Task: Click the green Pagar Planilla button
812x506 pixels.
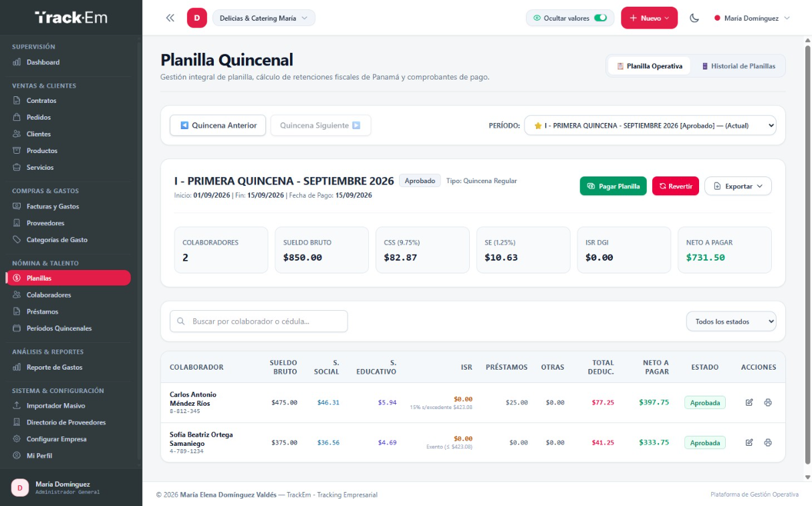Action: [614, 186]
